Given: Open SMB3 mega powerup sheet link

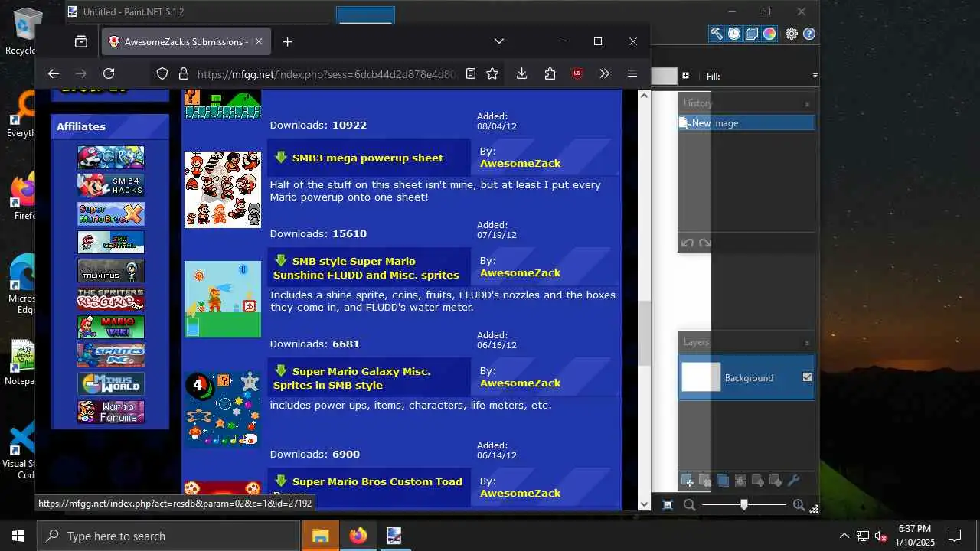Looking at the screenshot, I should click(x=367, y=158).
